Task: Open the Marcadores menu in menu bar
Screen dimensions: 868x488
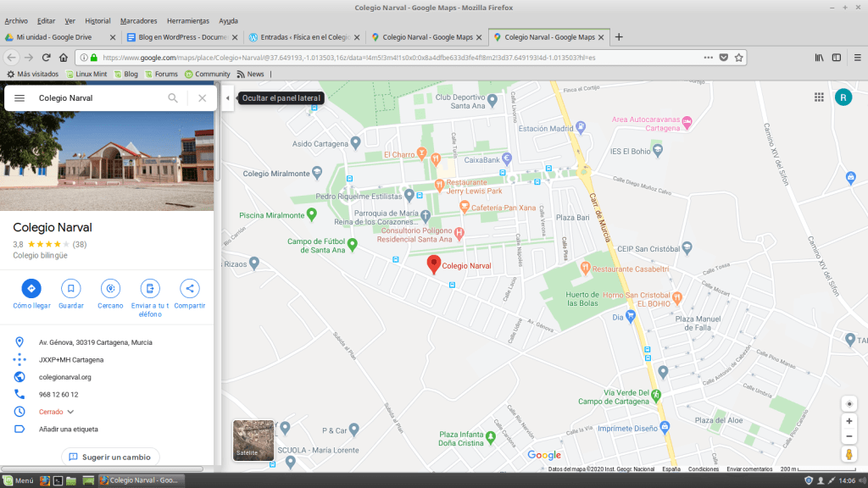Action: point(137,20)
